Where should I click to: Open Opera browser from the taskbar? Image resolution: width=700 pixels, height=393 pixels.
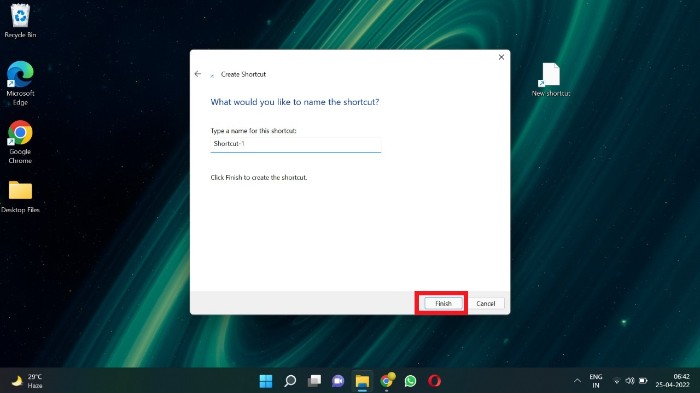(434, 381)
